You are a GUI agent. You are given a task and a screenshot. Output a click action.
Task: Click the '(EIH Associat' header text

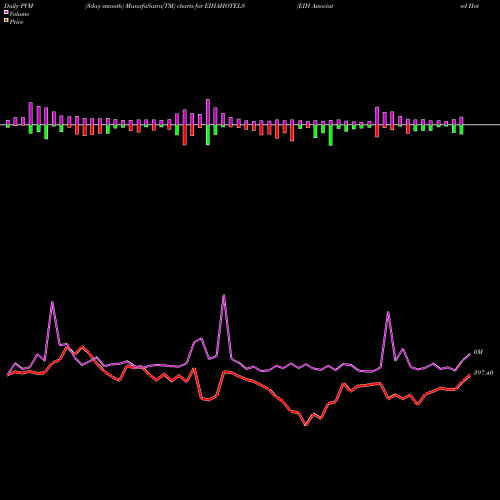point(315,6)
